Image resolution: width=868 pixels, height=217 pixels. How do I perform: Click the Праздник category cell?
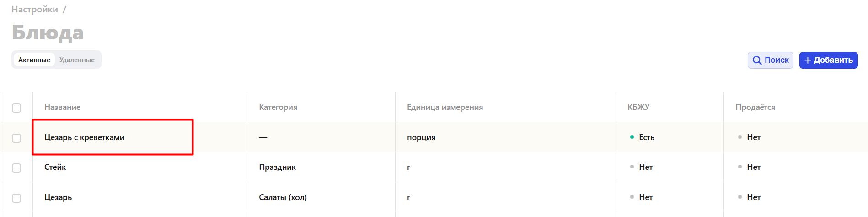277,167
